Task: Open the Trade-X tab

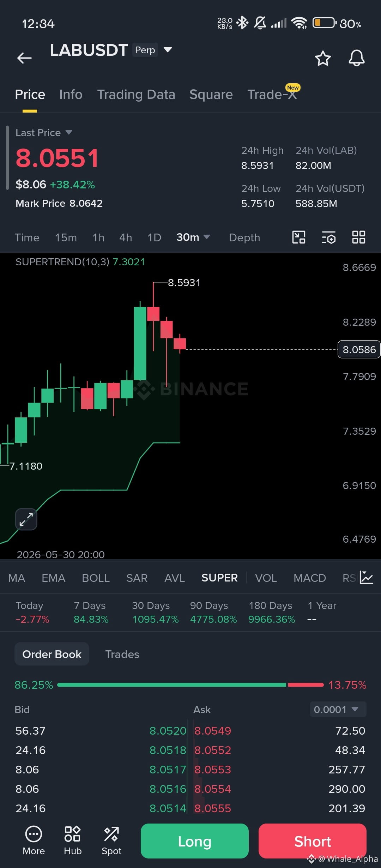Action: [272, 95]
